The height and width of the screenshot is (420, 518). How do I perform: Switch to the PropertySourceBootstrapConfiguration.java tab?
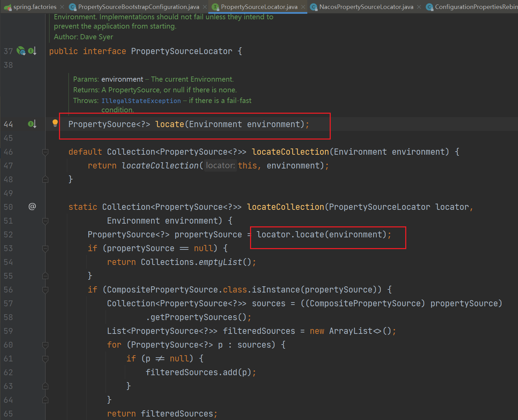[x=138, y=7]
